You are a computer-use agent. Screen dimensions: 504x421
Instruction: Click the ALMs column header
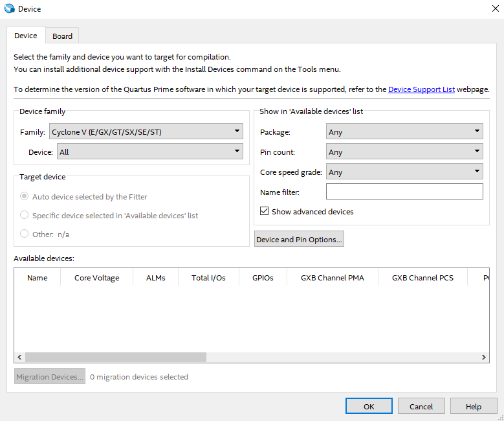point(156,278)
